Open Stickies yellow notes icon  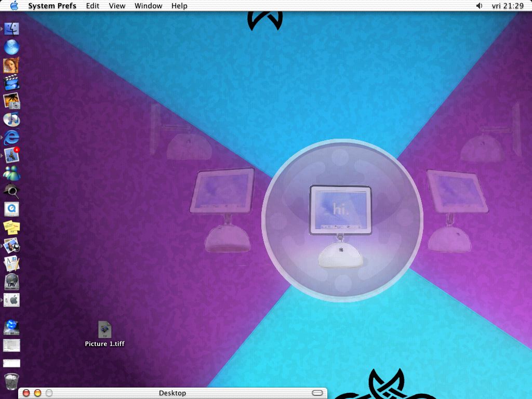coord(11,228)
